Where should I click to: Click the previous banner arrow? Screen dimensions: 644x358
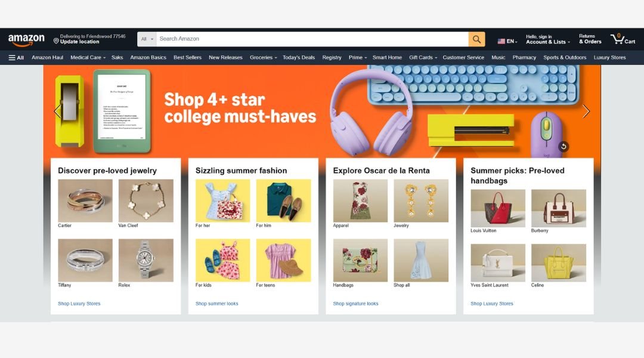click(x=57, y=111)
